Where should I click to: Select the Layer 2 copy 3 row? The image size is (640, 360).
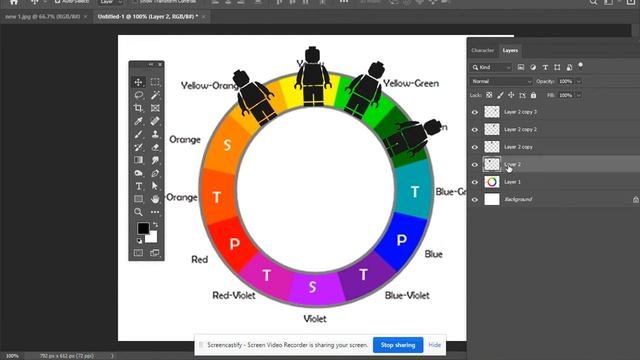tap(553, 112)
